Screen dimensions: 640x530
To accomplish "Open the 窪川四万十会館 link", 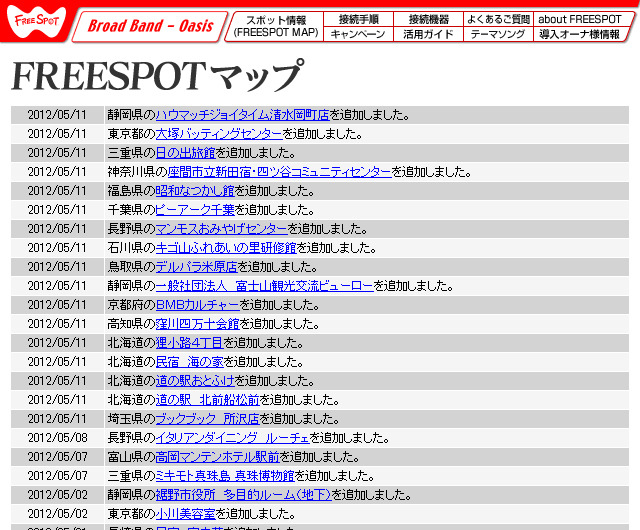I will coord(198,324).
